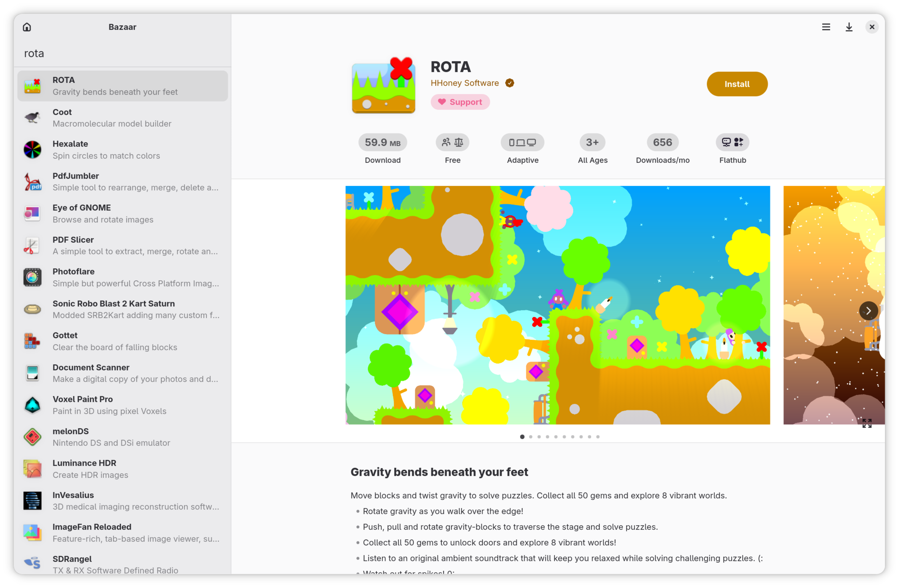Select the second screenshot carousel dot

530,437
